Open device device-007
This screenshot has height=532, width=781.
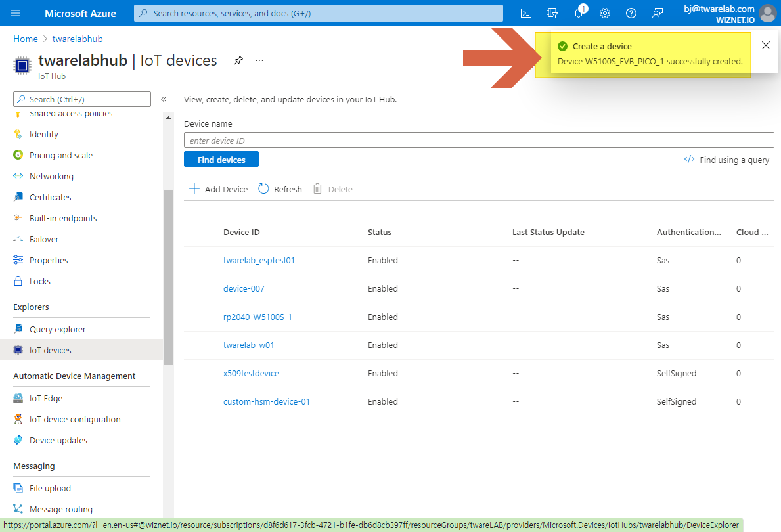click(244, 289)
